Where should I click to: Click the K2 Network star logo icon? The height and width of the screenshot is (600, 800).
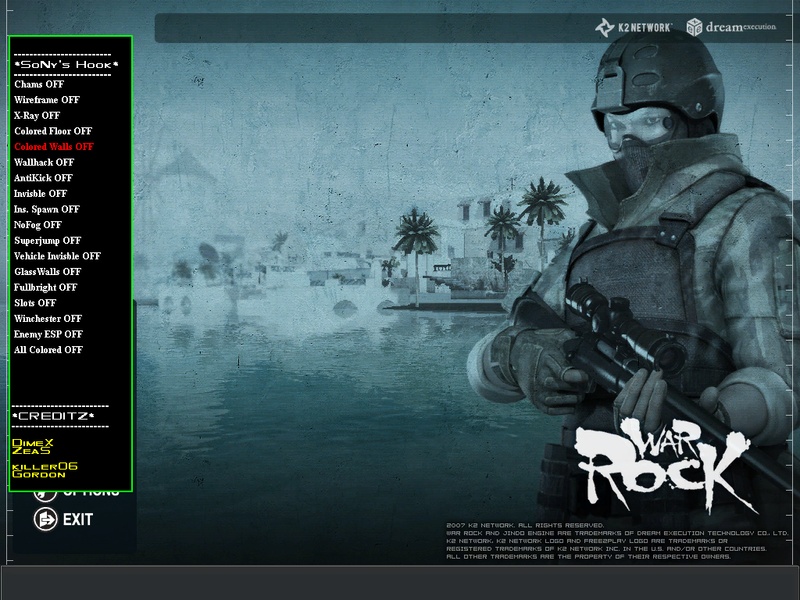click(605, 28)
